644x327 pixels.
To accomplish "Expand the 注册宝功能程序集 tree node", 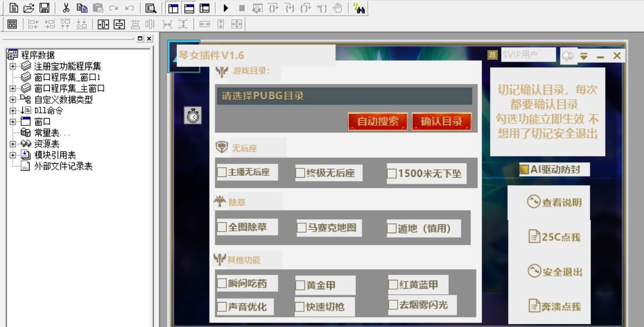I will click(x=13, y=66).
